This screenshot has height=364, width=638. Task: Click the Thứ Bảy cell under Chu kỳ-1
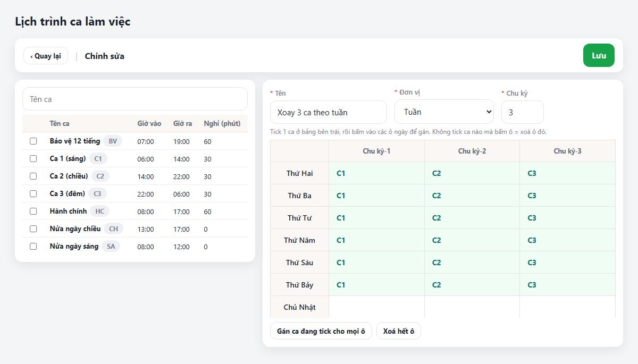coord(376,285)
